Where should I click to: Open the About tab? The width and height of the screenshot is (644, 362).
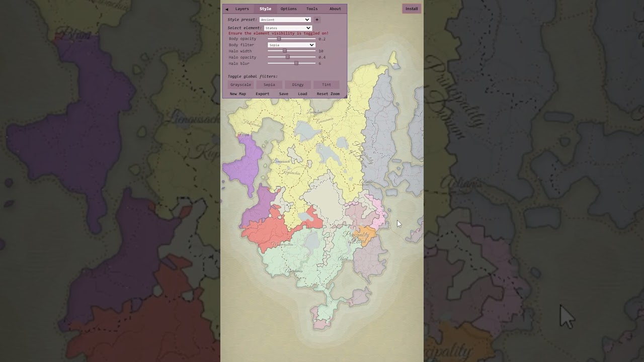click(335, 9)
